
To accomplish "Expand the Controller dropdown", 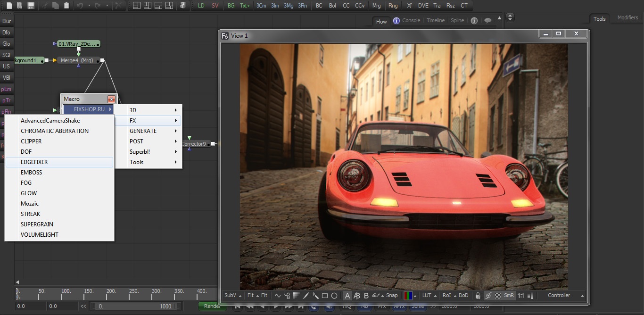I will coord(582,296).
